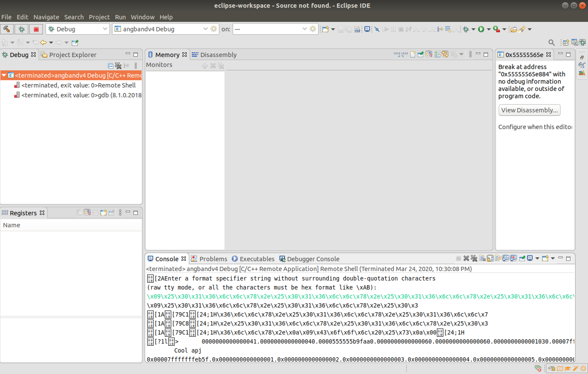The image size is (588, 374).
Task: Click the red Stop launch button
Action: pyautogui.click(x=36, y=29)
